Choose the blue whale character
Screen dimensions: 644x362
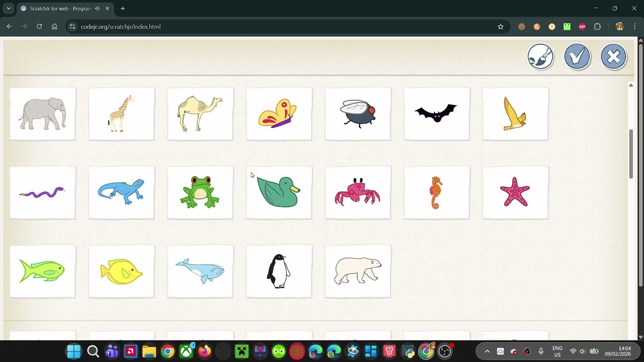click(200, 271)
